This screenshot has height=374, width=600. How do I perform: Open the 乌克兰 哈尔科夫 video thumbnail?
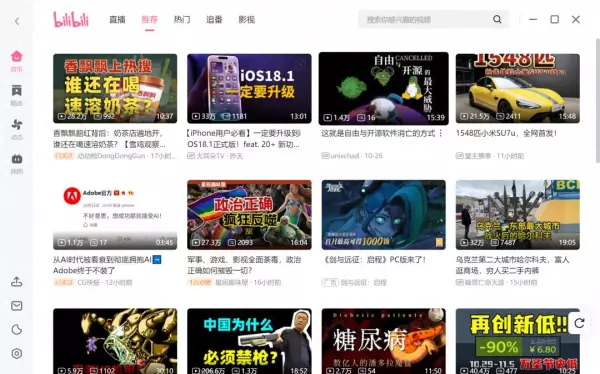tap(518, 215)
